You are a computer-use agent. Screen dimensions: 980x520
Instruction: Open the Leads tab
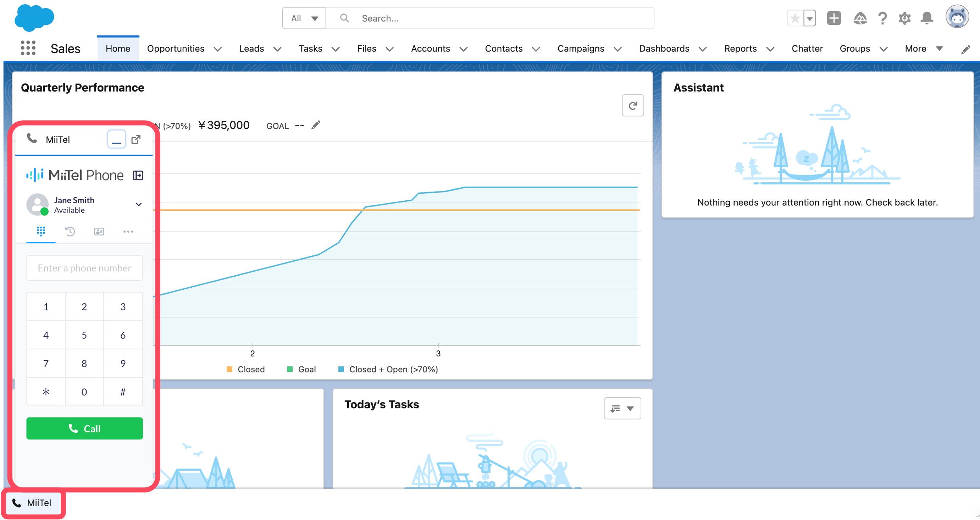coord(251,49)
